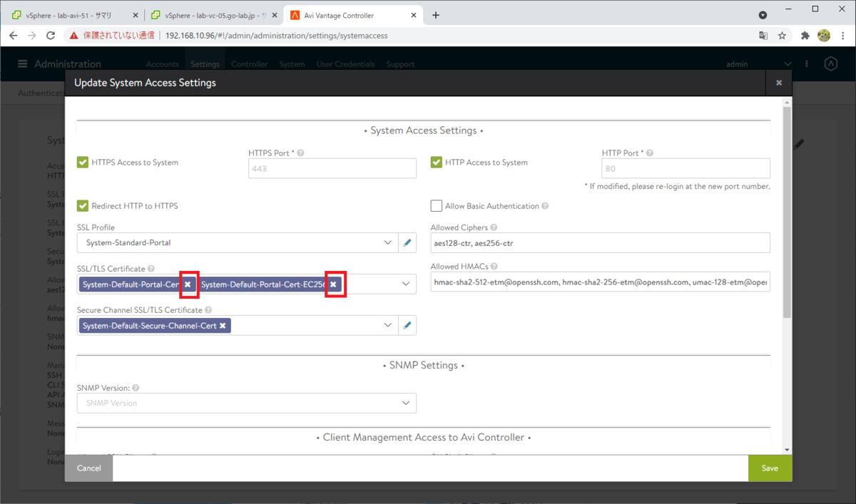The image size is (856, 504).
Task: Remove System-Default-Secure-Channel-Cert tag
Action: 223,326
